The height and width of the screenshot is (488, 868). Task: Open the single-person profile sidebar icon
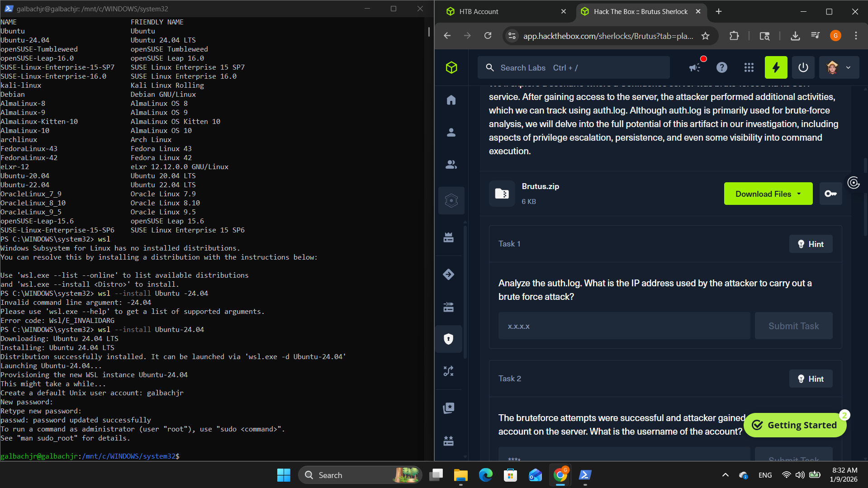click(451, 132)
